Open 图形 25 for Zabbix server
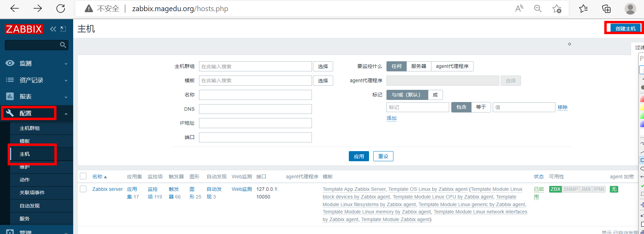644x234 pixels. 195,193
